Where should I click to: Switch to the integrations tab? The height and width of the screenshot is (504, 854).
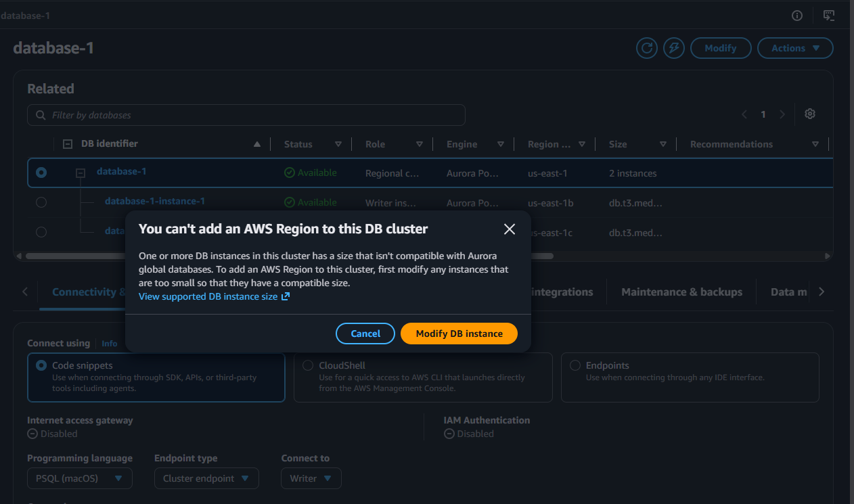[562, 292]
